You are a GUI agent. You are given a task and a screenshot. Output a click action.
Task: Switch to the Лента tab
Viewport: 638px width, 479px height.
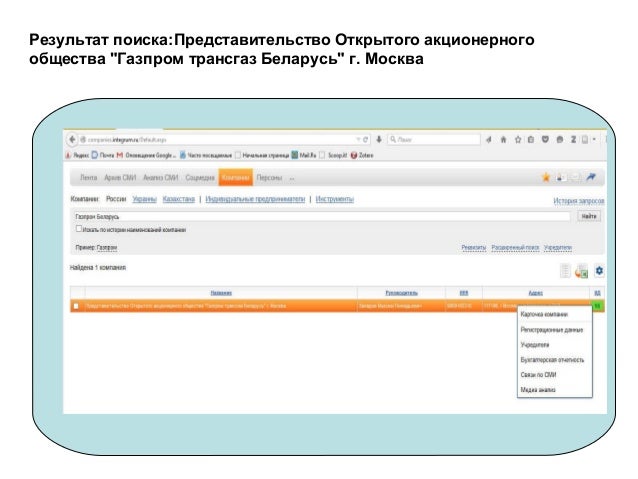point(89,178)
